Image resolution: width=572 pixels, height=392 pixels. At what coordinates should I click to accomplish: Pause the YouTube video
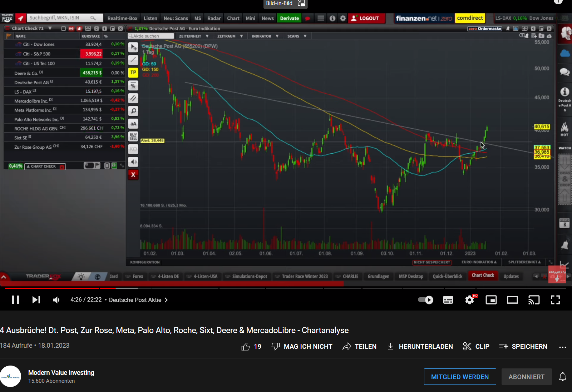pyautogui.click(x=15, y=300)
